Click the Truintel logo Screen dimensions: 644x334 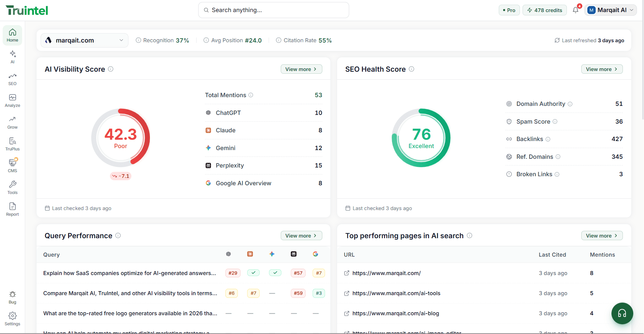point(27,10)
